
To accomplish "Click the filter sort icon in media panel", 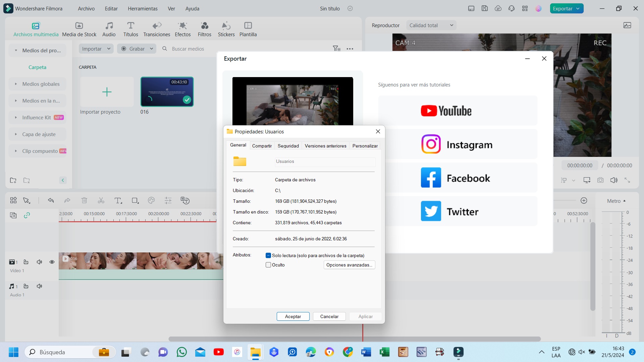I will (336, 49).
